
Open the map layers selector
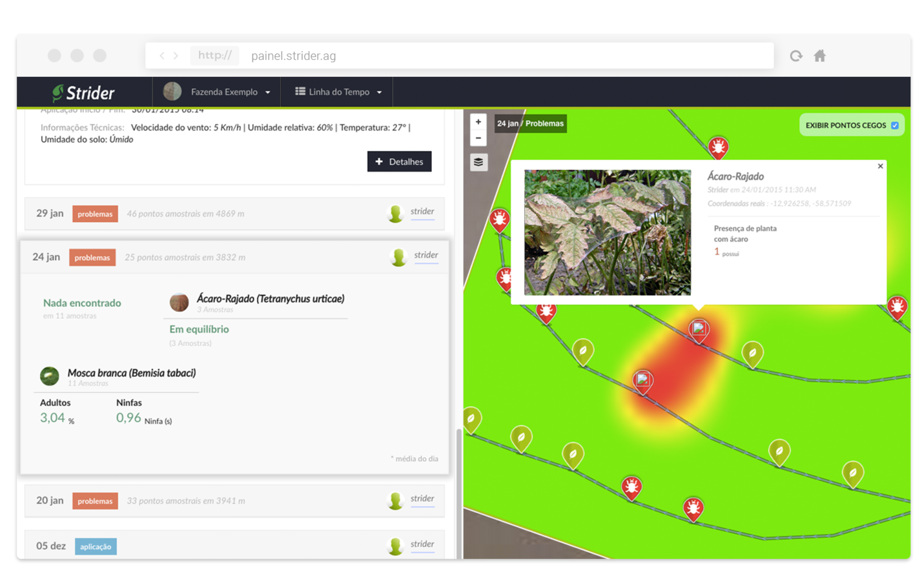click(478, 161)
